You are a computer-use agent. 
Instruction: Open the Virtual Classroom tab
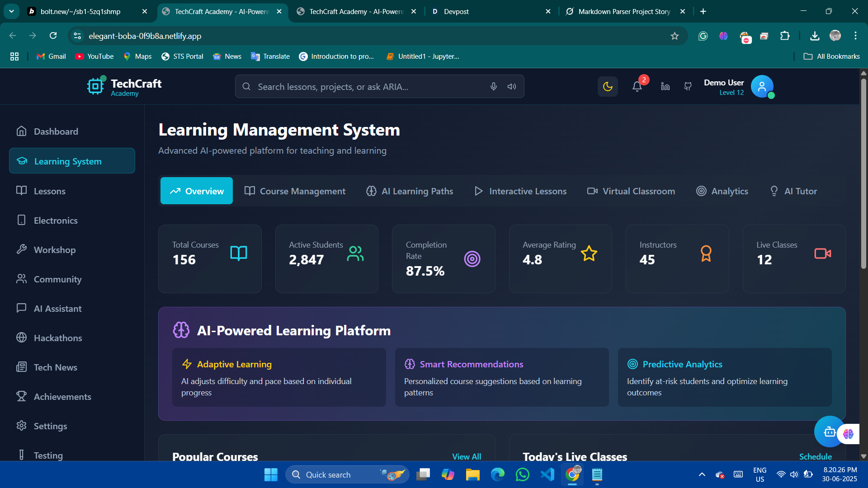(631, 191)
